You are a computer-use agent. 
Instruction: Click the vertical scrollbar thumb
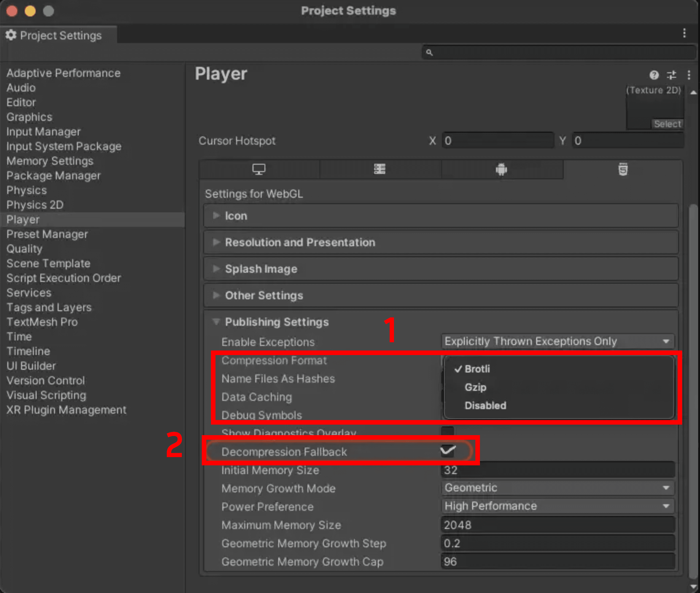pyautogui.click(x=693, y=392)
